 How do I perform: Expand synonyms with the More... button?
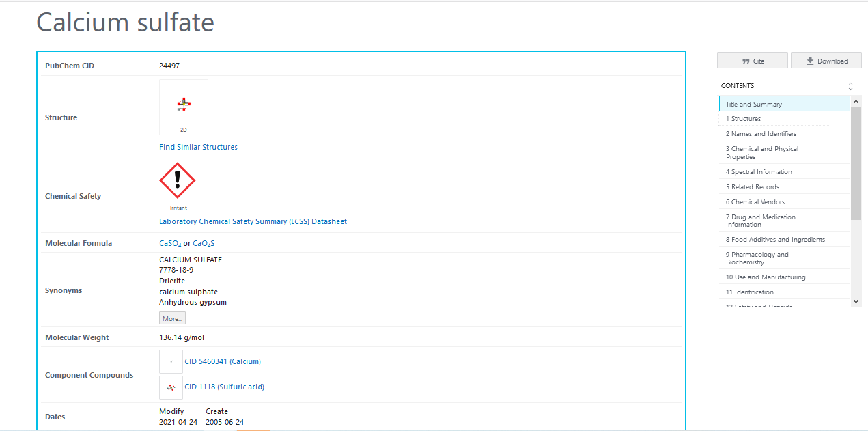click(172, 318)
